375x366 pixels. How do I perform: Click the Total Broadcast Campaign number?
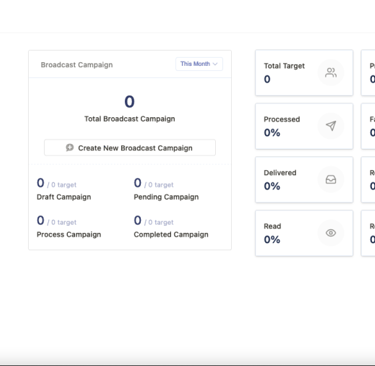[x=130, y=102]
